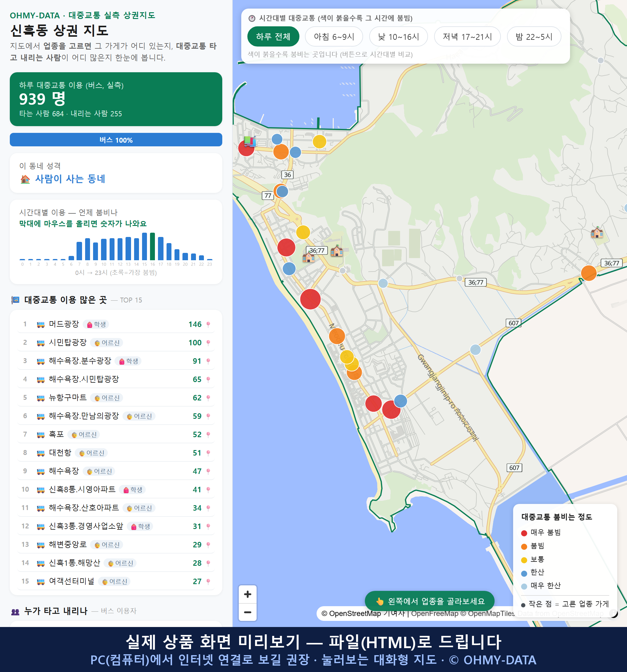Click pin icon in 머드광장 row

coord(208,324)
